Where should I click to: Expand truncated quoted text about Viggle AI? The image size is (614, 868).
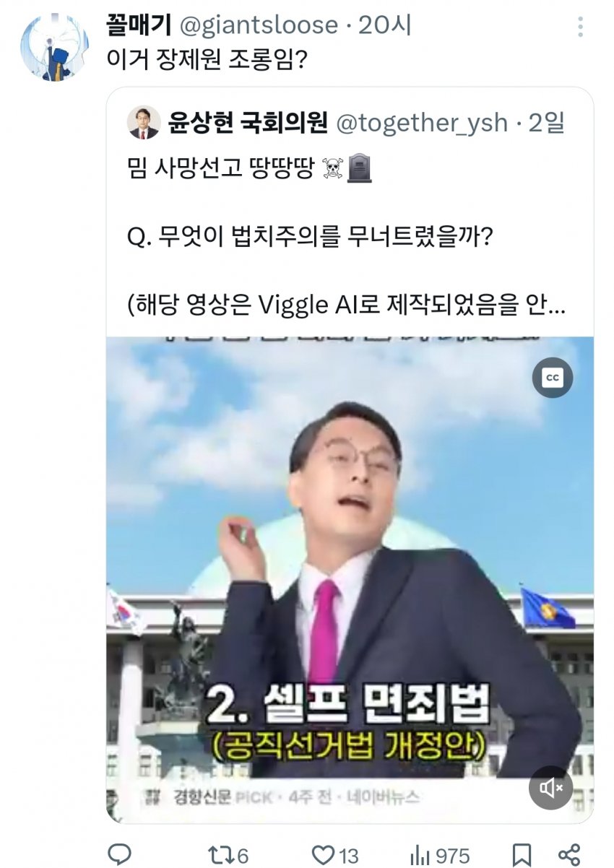point(346,307)
